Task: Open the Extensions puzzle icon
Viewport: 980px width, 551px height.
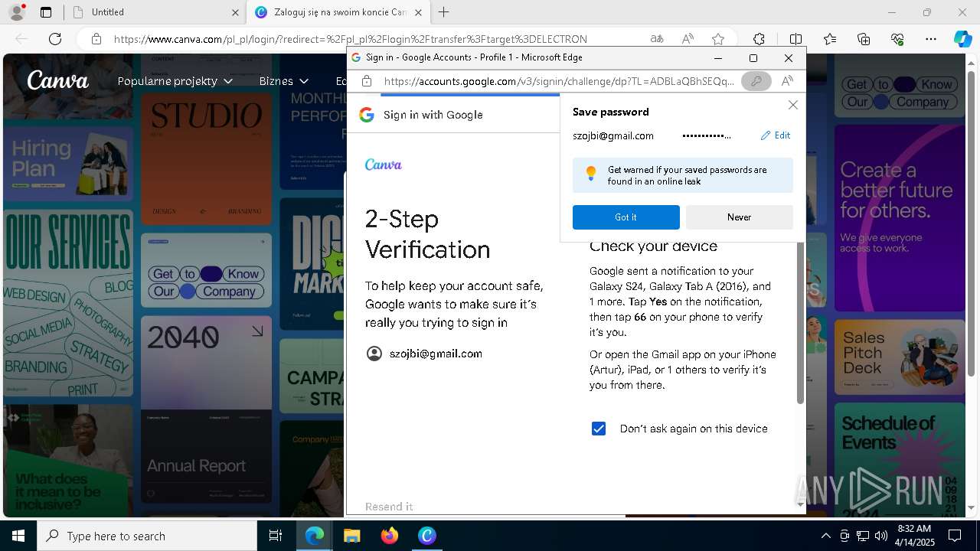Action: (759, 39)
